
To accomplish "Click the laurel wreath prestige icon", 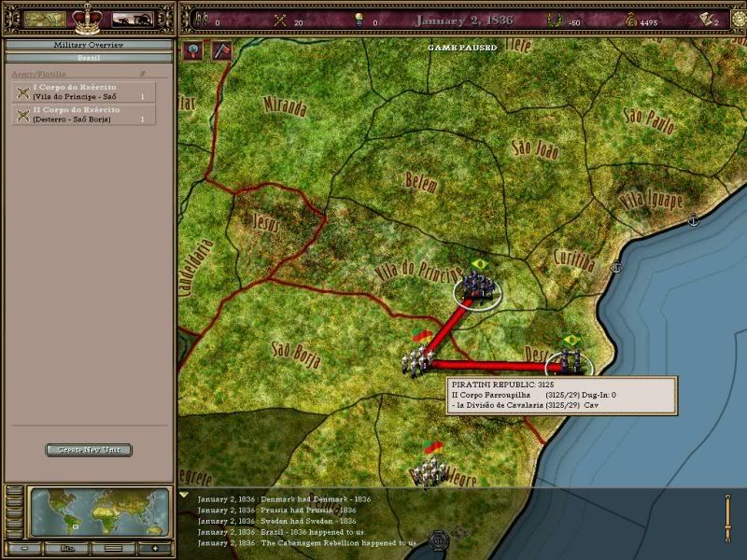I will point(552,20).
